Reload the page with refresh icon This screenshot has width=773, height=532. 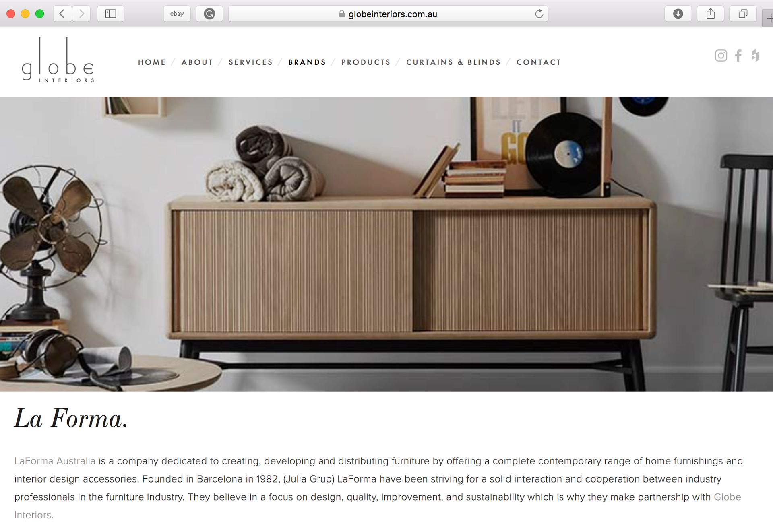pyautogui.click(x=539, y=14)
